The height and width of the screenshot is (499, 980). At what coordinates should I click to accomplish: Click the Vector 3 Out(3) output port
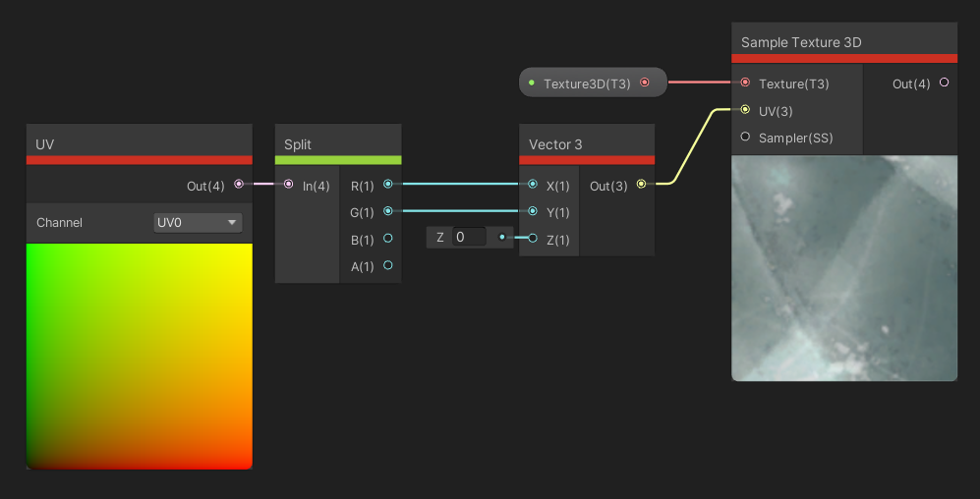pos(642,184)
